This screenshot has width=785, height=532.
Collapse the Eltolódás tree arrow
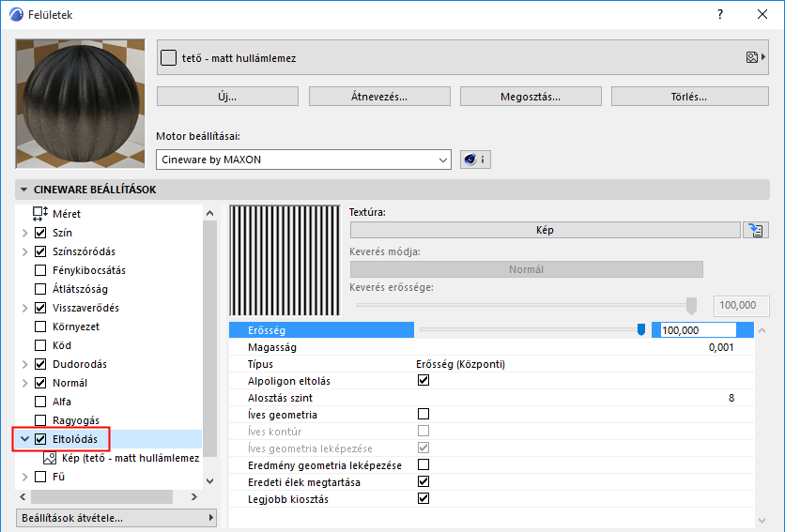(24, 439)
